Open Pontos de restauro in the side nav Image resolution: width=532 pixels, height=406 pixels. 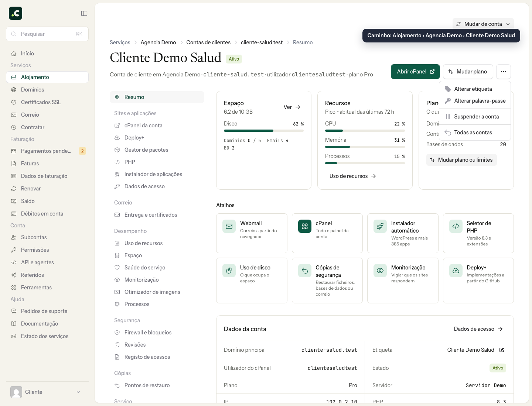(x=157, y=385)
